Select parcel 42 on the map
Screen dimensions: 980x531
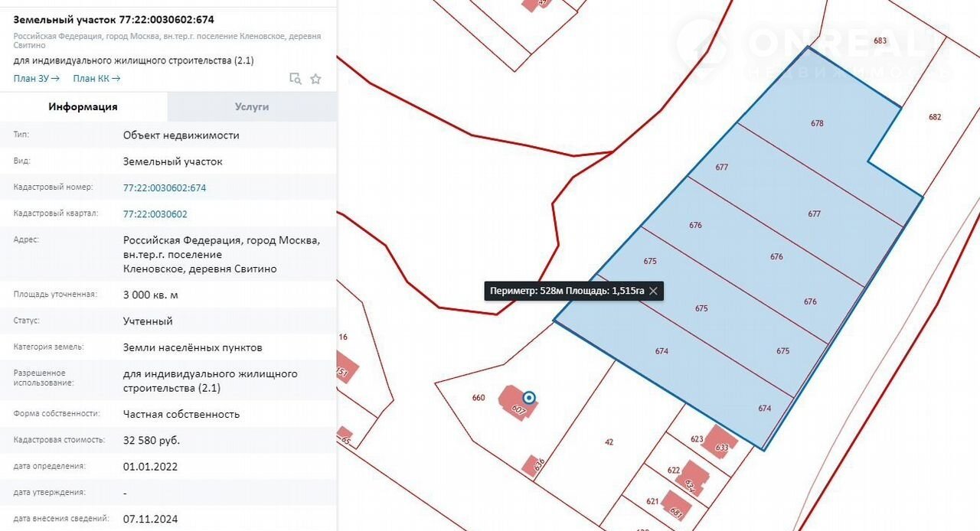tap(609, 441)
